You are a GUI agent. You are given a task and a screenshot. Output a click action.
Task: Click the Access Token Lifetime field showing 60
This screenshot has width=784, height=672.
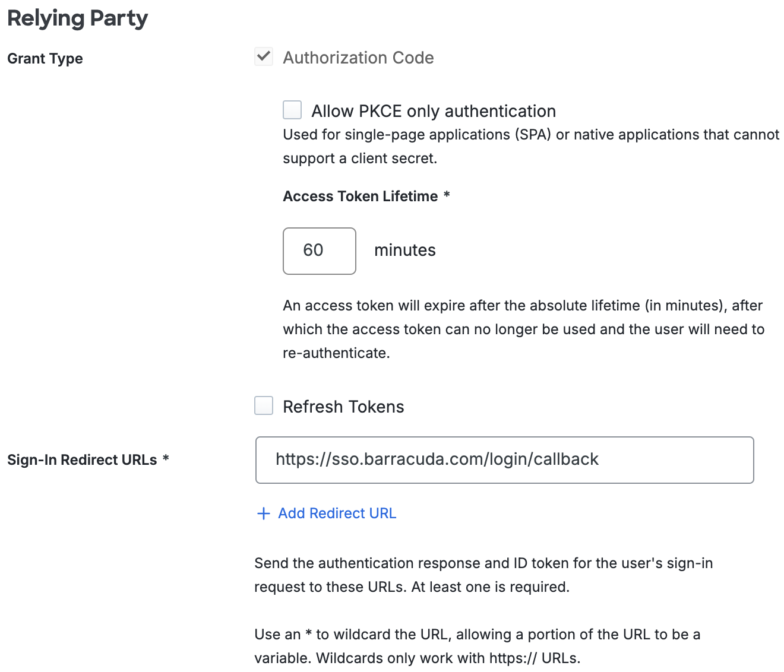pyautogui.click(x=319, y=251)
